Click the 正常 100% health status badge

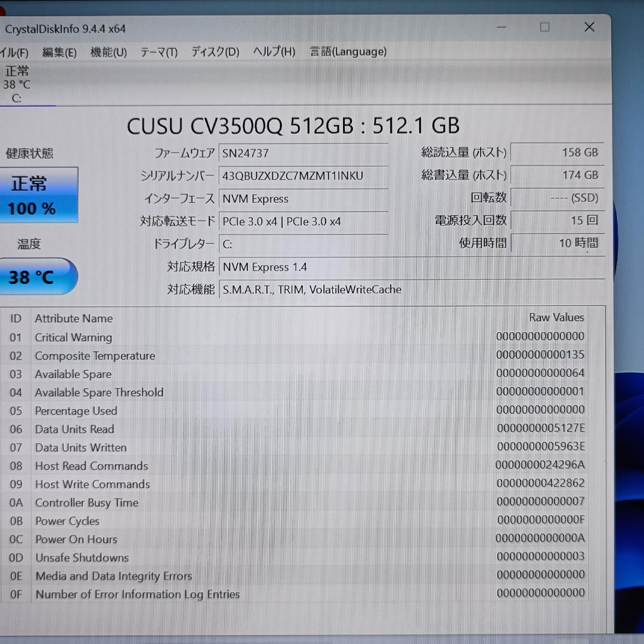click(39, 194)
